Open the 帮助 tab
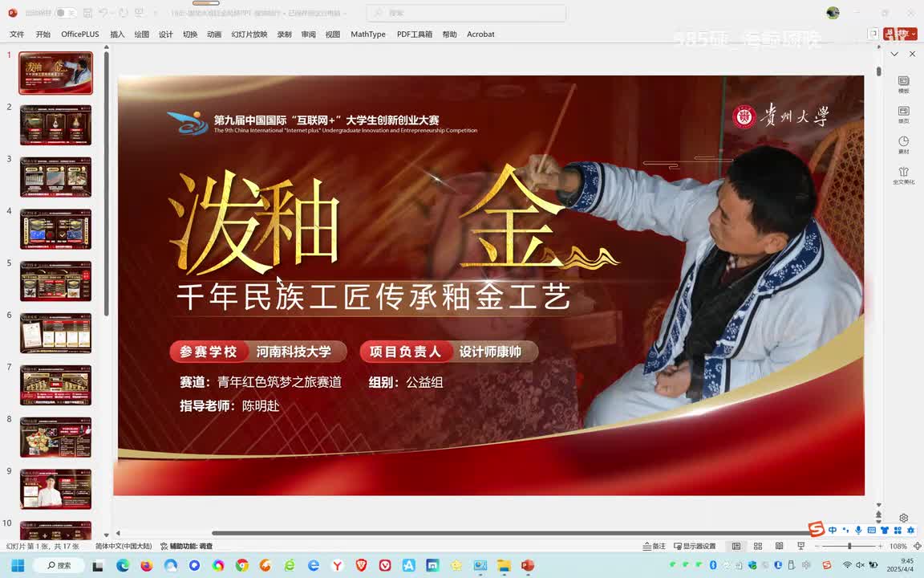The width and height of the screenshot is (924, 578). [450, 35]
